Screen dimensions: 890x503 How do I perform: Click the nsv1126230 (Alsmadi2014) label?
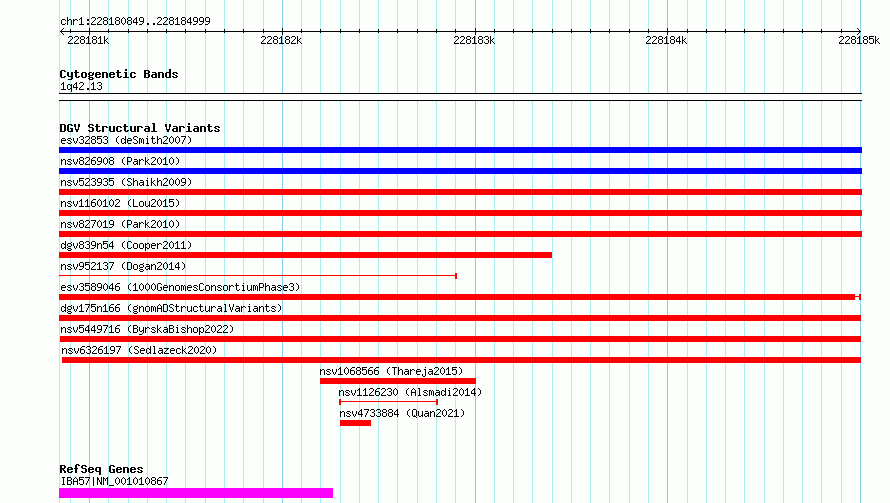tap(410, 392)
